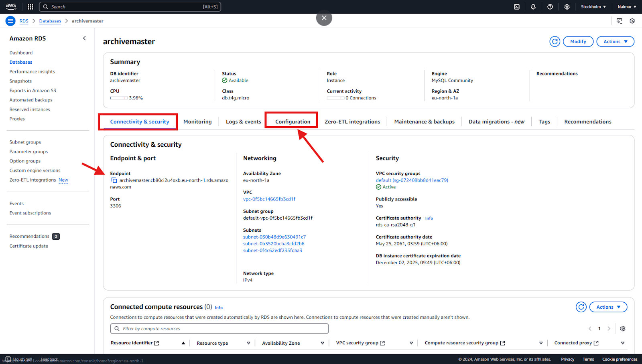Open the Connected compute resources Info link
Screen dimensions: 642x364
pyautogui.click(x=219, y=307)
